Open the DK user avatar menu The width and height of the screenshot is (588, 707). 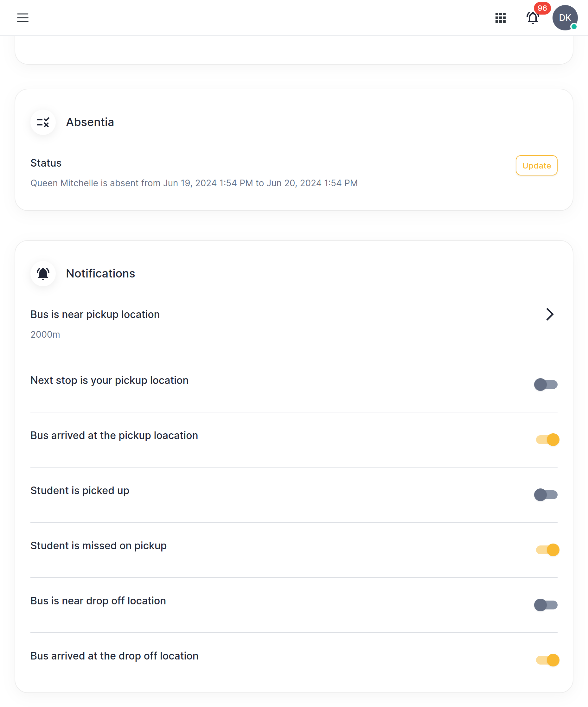pos(565,17)
